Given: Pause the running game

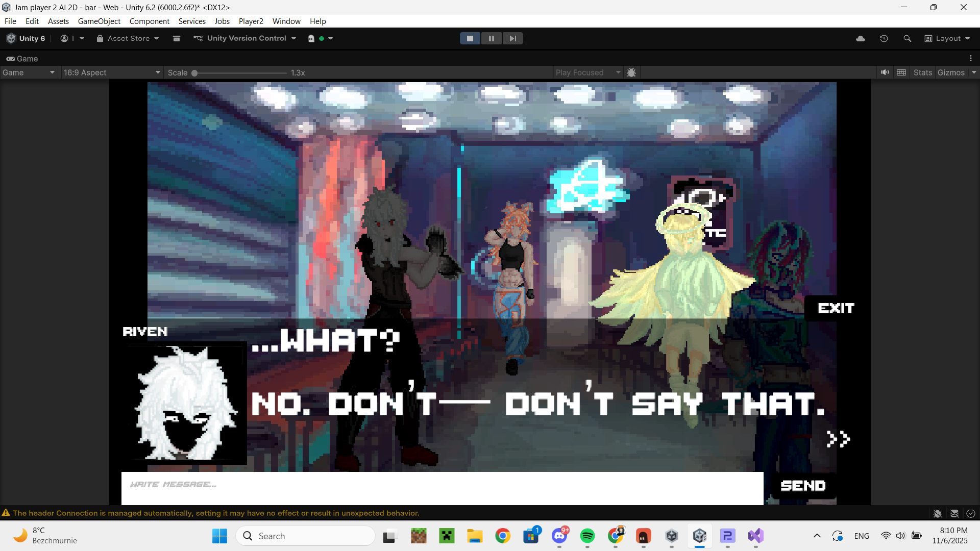Looking at the screenshot, I should pyautogui.click(x=491, y=38).
